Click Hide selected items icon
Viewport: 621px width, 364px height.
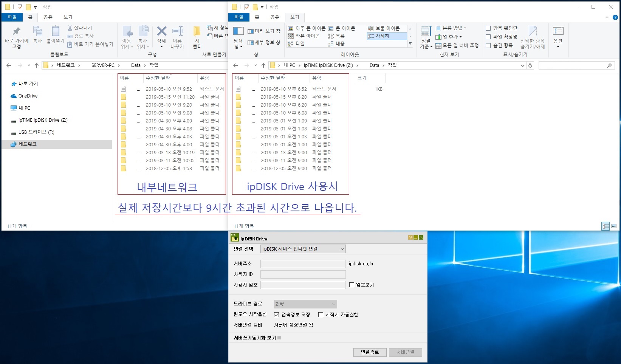click(533, 31)
